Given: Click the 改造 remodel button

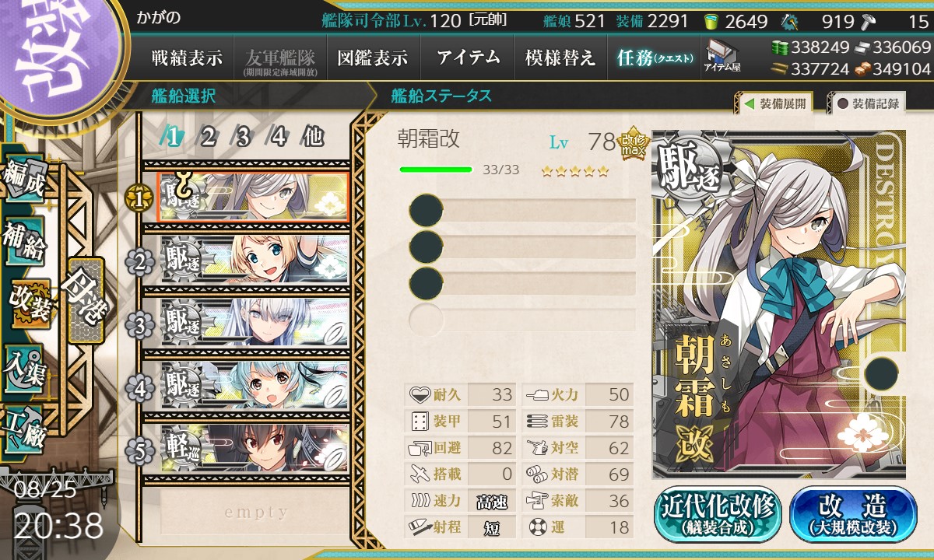Looking at the screenshot, I should click(x=853, y=515).
